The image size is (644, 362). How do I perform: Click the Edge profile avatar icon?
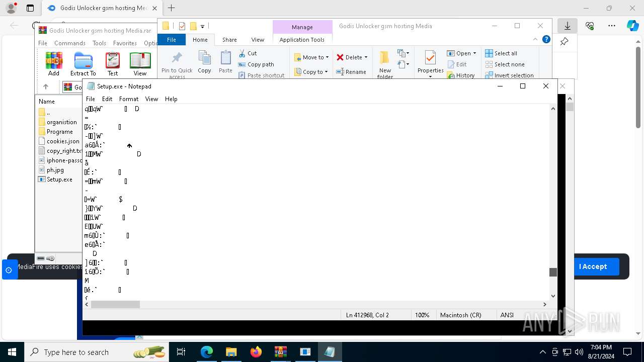[11, 8]
